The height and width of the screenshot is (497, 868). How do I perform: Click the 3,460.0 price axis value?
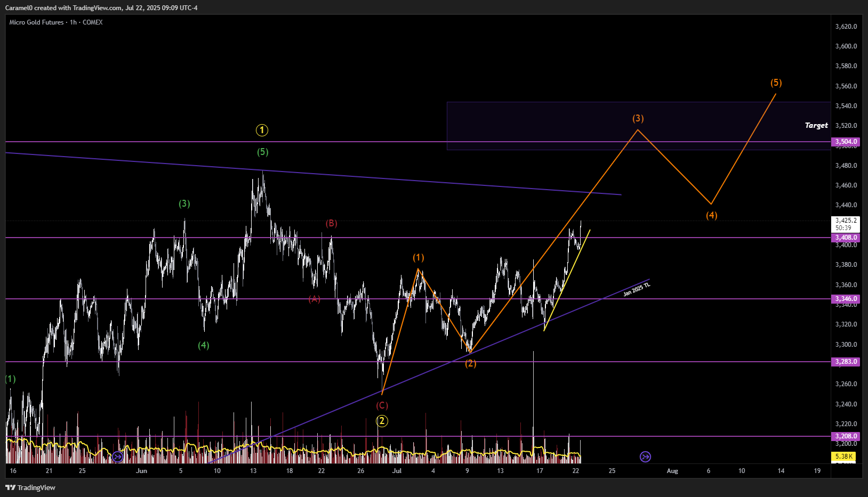click(846, 185)
